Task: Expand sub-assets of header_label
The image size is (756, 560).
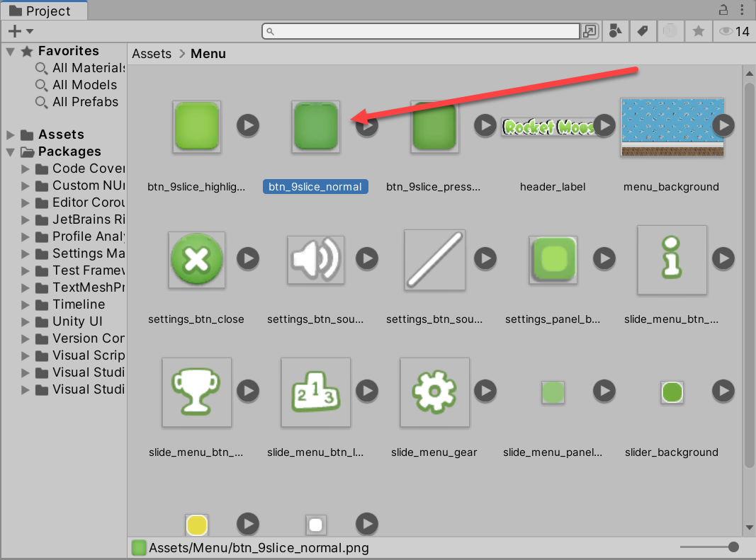Action: click(604, 126)
